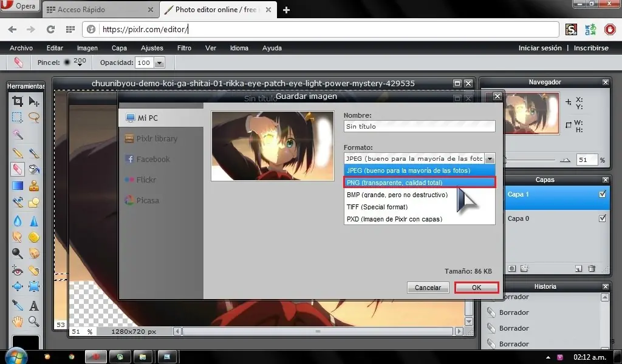Choose PNG (transparente, calidad total) option
The width and height of the screenshot is (622, 364).
point(419,183)
